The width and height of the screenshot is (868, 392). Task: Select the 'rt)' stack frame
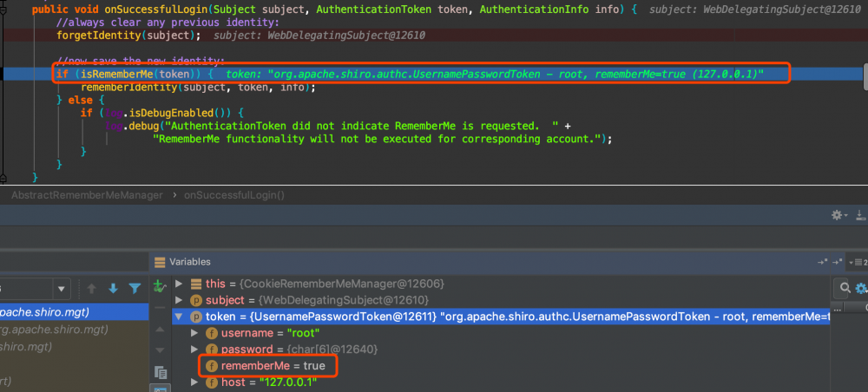pos(74,381)
